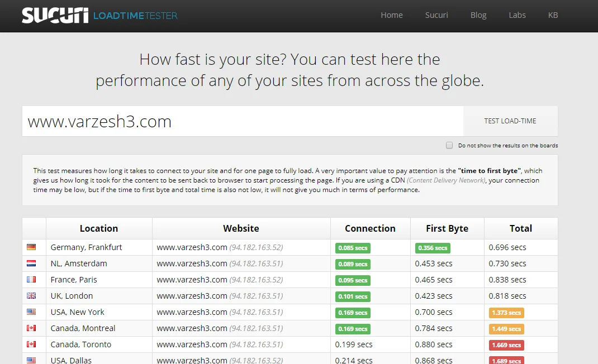Viewport: 598px width, 364px height.
Task: Click the orange 1.373 secs total badge
Action: 506,313
